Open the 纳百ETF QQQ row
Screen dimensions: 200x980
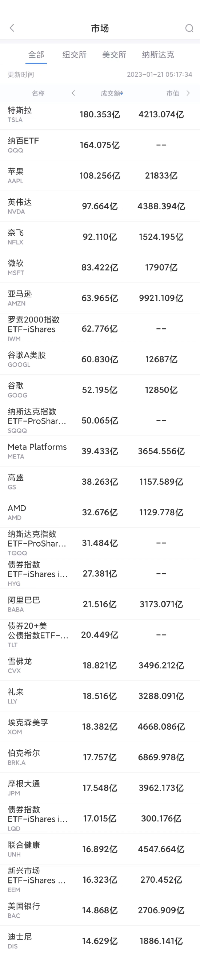point(100,145)
